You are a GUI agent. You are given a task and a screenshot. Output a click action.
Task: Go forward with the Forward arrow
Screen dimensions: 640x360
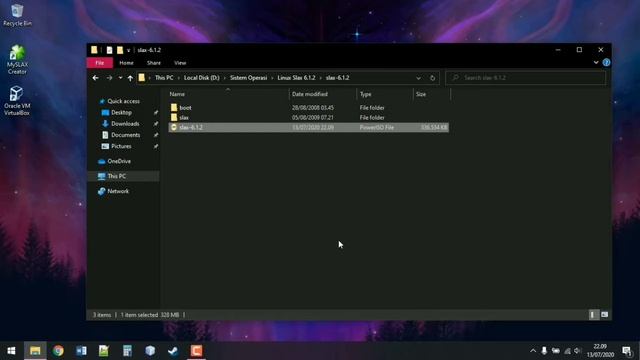[x=109, y=78]
